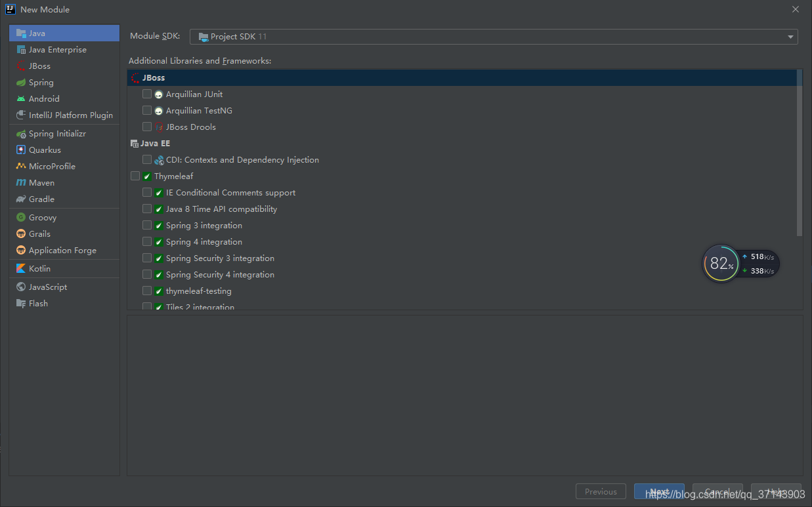812x507 pixels.
Task: Click the Module SDK dropdown arrow
Action: tap(790, 37)
